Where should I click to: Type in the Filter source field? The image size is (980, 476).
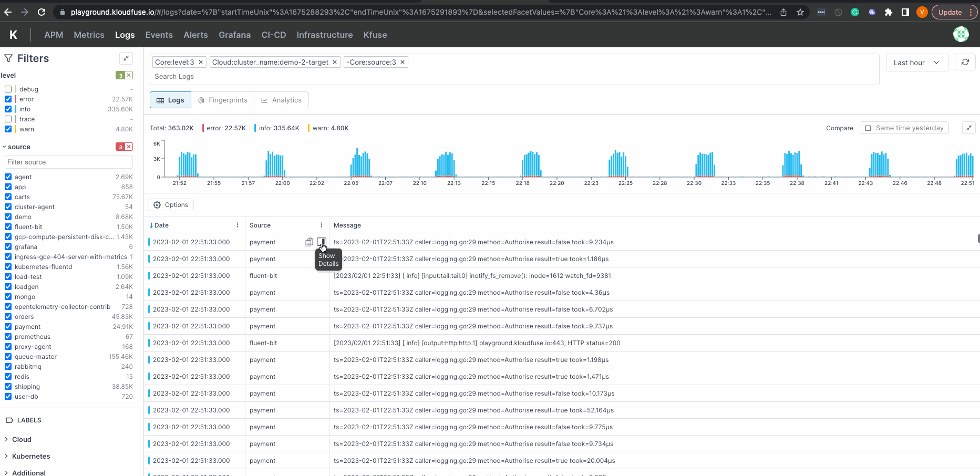pyautogui.click(x=68, y=162)
